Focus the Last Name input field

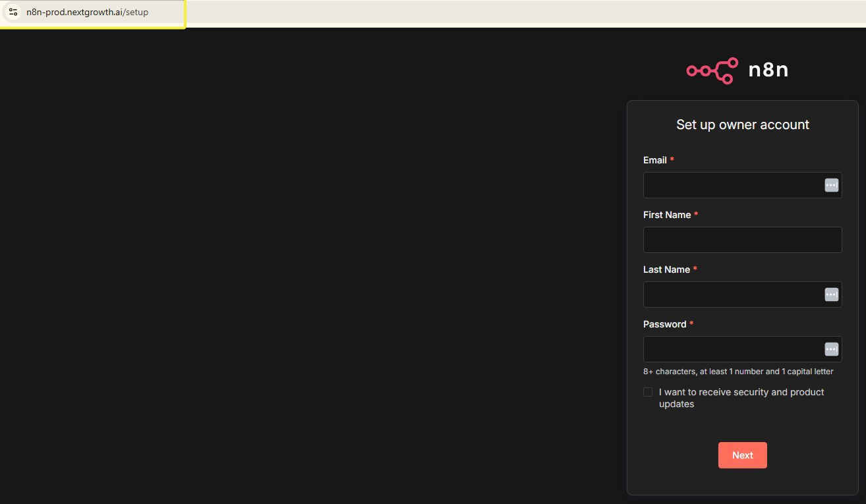(732, 294)
